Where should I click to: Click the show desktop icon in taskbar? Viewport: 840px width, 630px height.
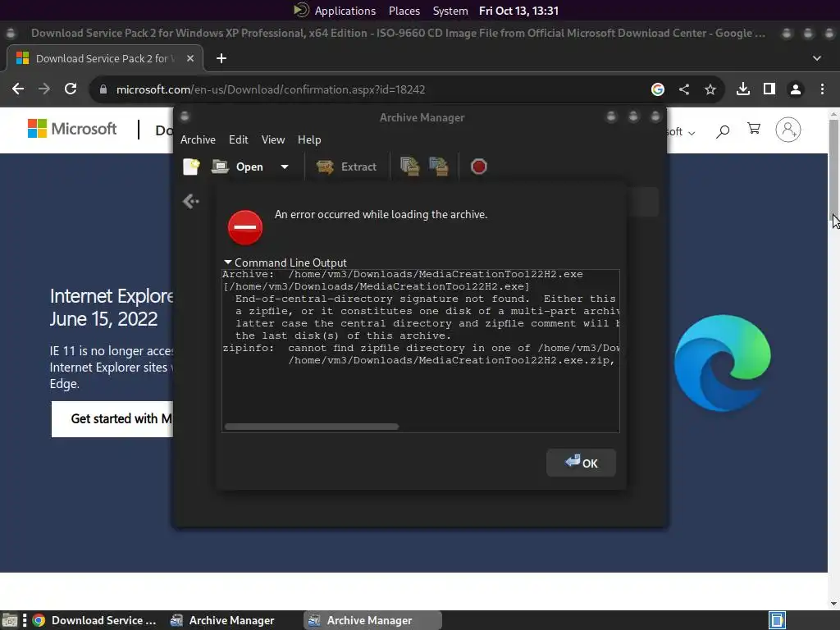coord(10,620)
